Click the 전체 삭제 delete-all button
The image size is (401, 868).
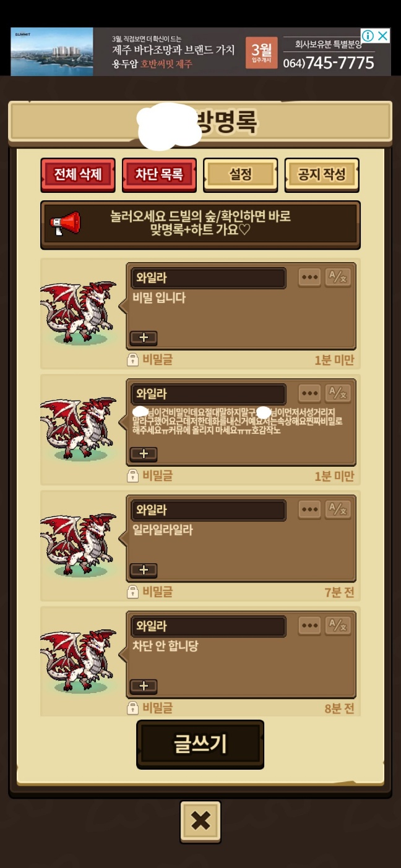point(78,175)
